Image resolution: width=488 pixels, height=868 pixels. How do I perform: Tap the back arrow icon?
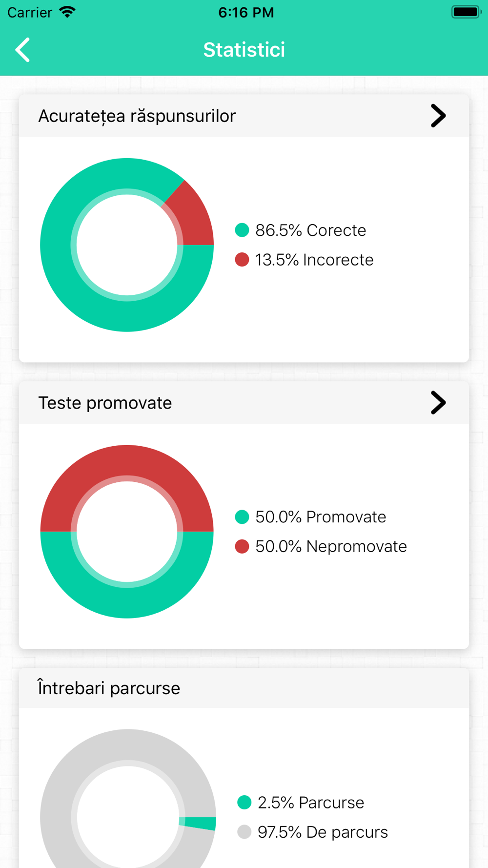22,50
